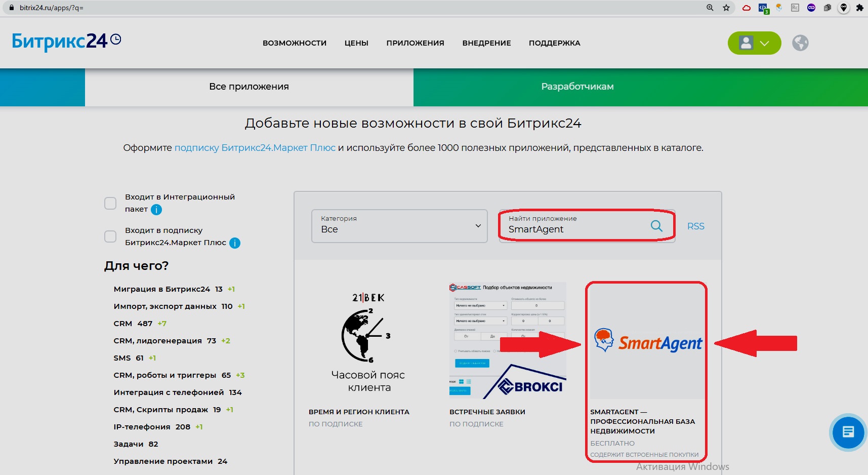
Task: Click info icon next to Интеграционный пакет
Action: [156, 210]
